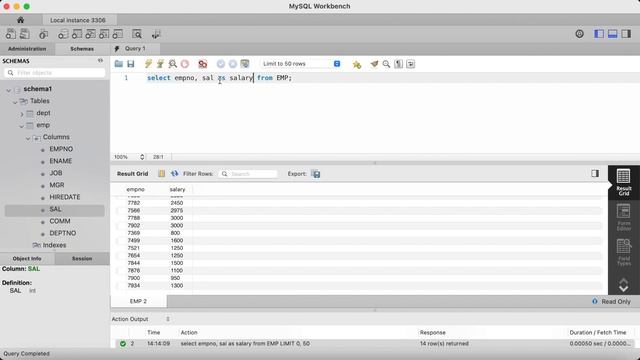Image resolution: width=640 pixels, height=360 pixels.
Task: Collapse the schemas sidebar arrows icon
Action: click(100, 61)
